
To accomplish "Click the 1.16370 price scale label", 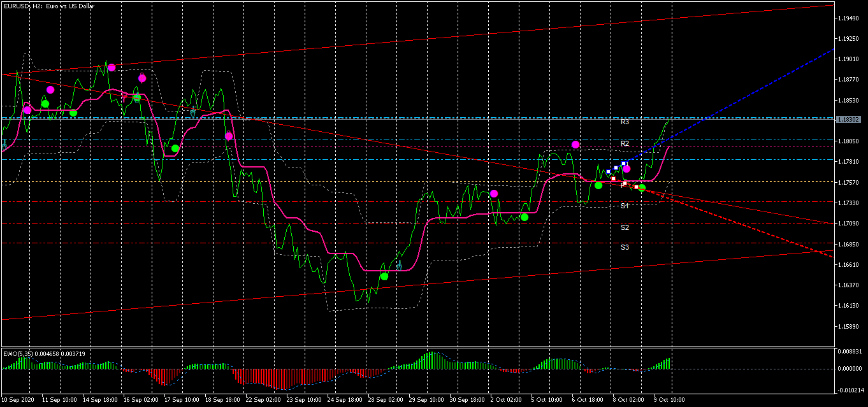I will pos(850,285).
